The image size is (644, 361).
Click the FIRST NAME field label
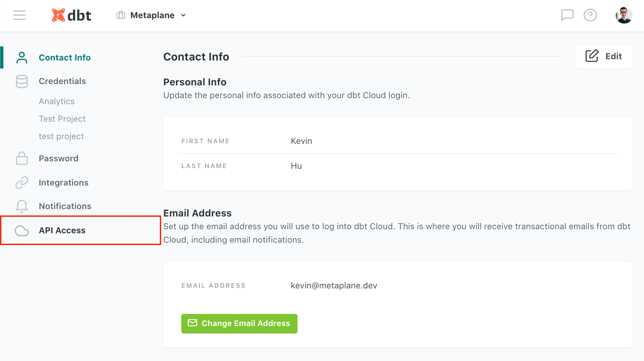[205, 141]
